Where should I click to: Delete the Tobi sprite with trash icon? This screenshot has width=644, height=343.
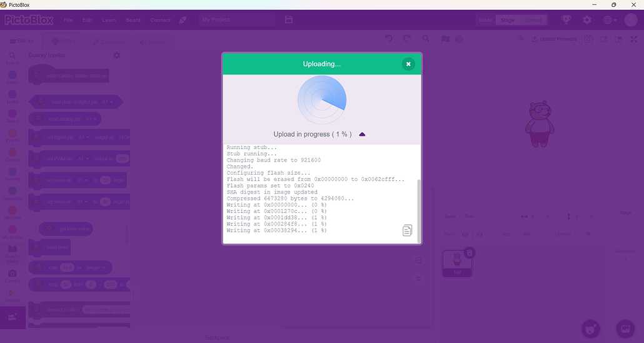click(470, 252)
